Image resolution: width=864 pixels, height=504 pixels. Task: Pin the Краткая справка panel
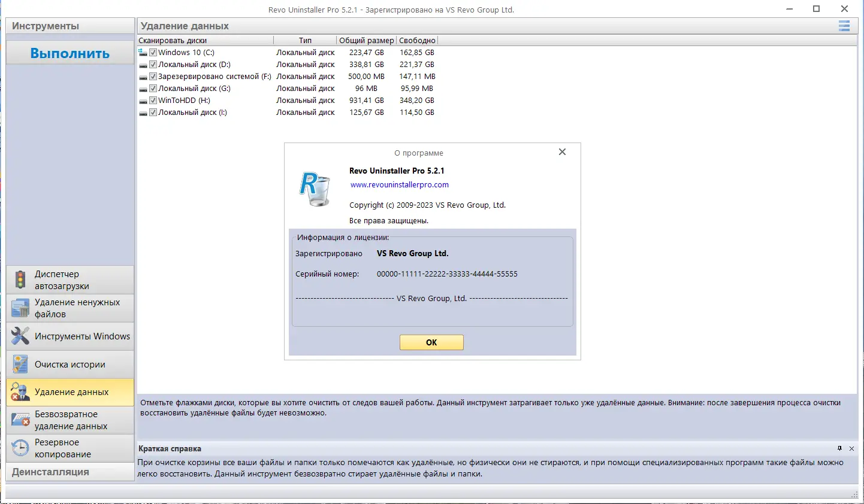(x=839, y=448)
